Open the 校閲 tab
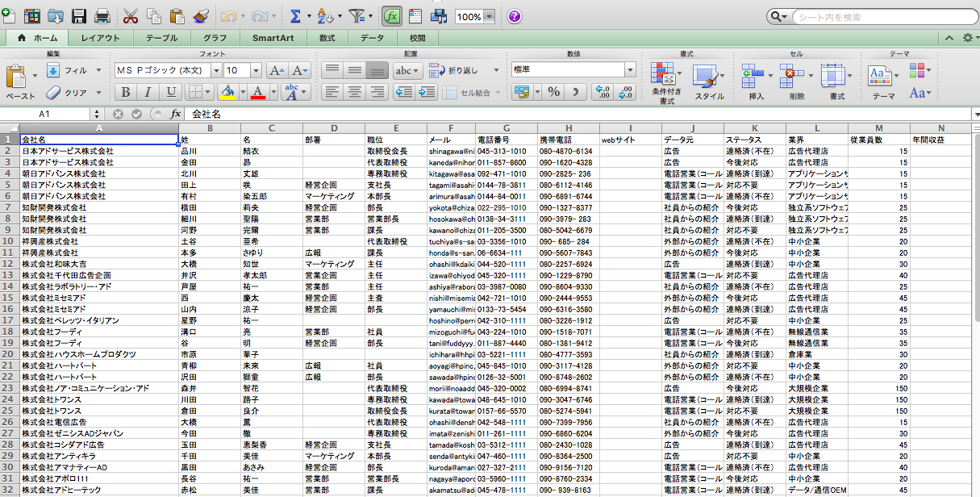This screenshot has height=497, width=980. (416, 38)
